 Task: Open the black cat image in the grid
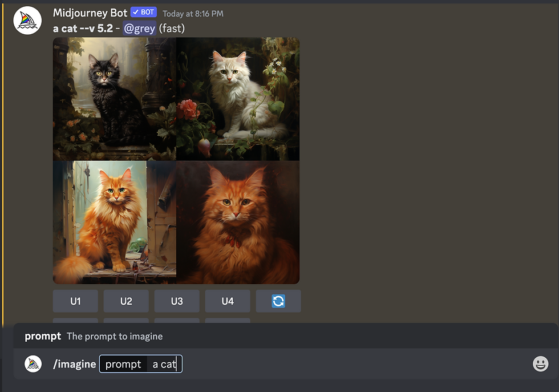[115, 99]
